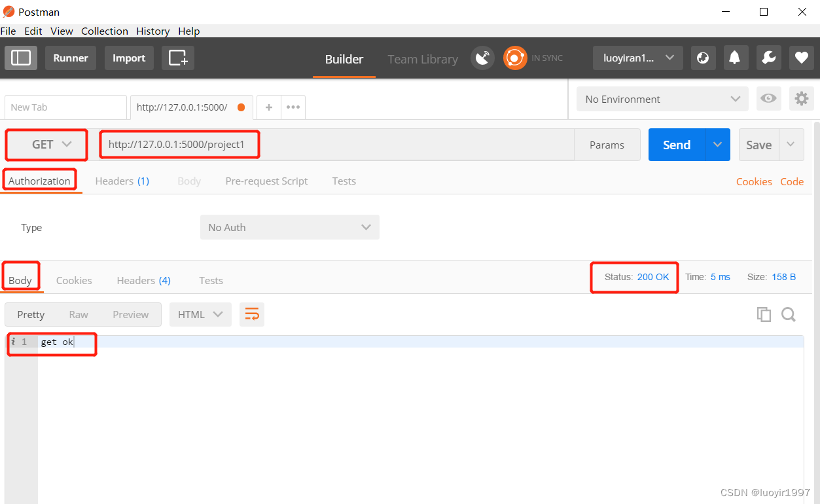Select the http://127.0.0.1:5000/ request tab
The image size is (820, 504).
[x=192, y=107]
